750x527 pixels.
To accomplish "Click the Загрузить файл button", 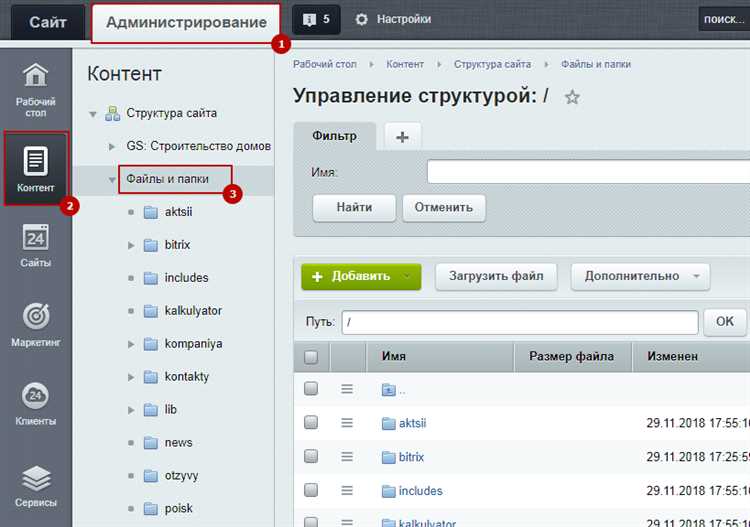I will click(496, 276).
